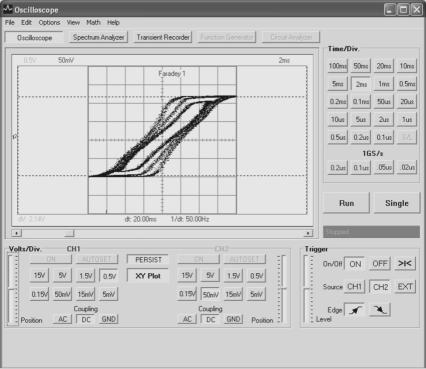The height and width of the screenshot is (369, 426).
Task: Set CH2 Volts/Div to 5mV
Action: (x=256, y=294)
